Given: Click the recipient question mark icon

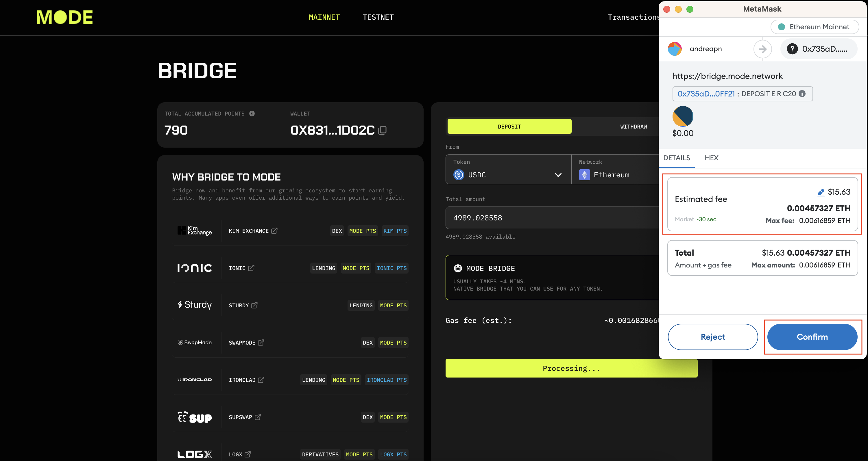Looking at the screenshot, I should pos(792,49).
